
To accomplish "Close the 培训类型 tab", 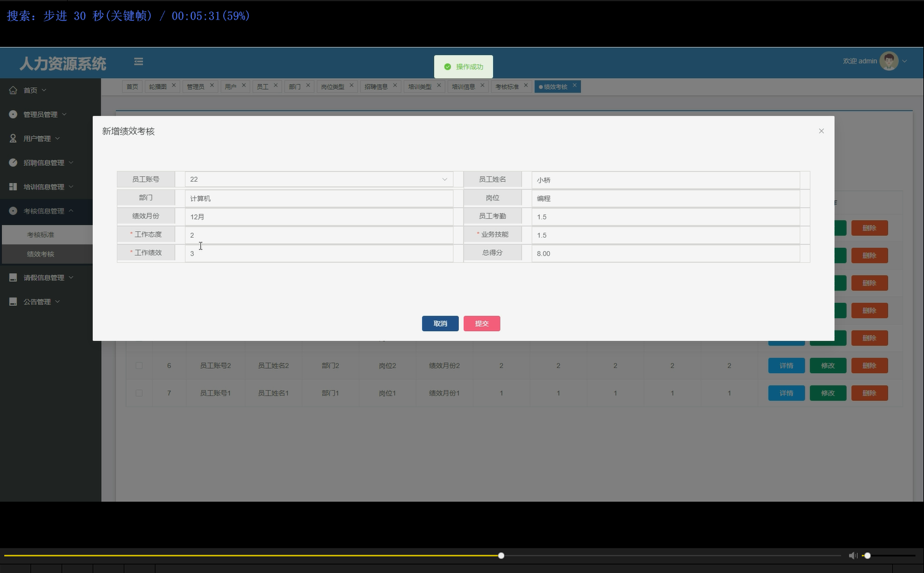I will (x=439, y=85).
